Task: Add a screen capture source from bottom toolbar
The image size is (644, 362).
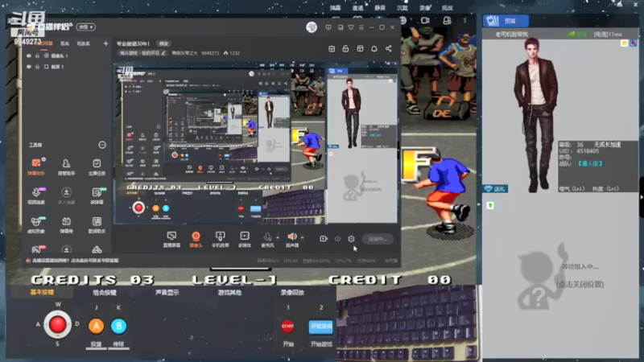Action: coord(171,239)
